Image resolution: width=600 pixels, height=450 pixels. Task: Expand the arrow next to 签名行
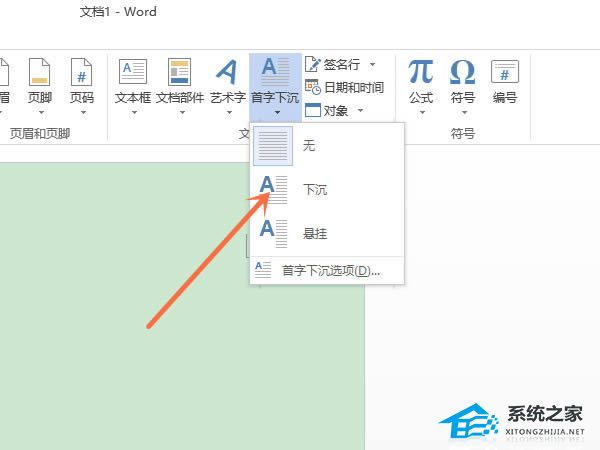(x=372, y=64)
